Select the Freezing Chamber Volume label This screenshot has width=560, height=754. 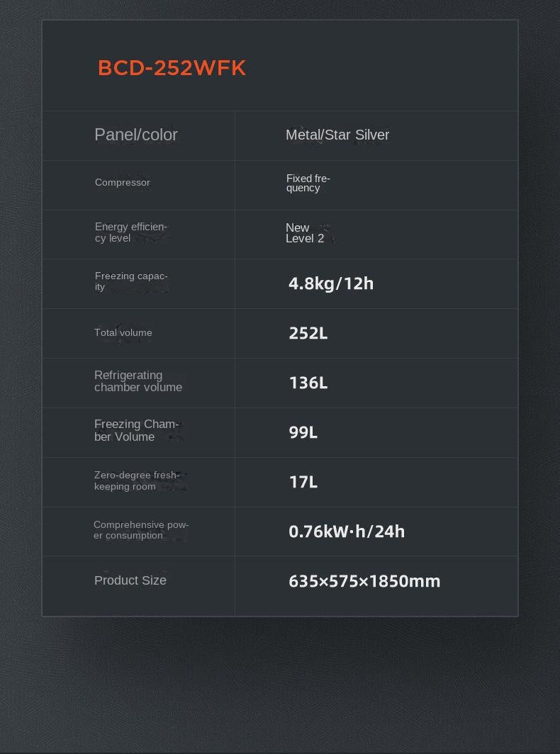[136, 431]
